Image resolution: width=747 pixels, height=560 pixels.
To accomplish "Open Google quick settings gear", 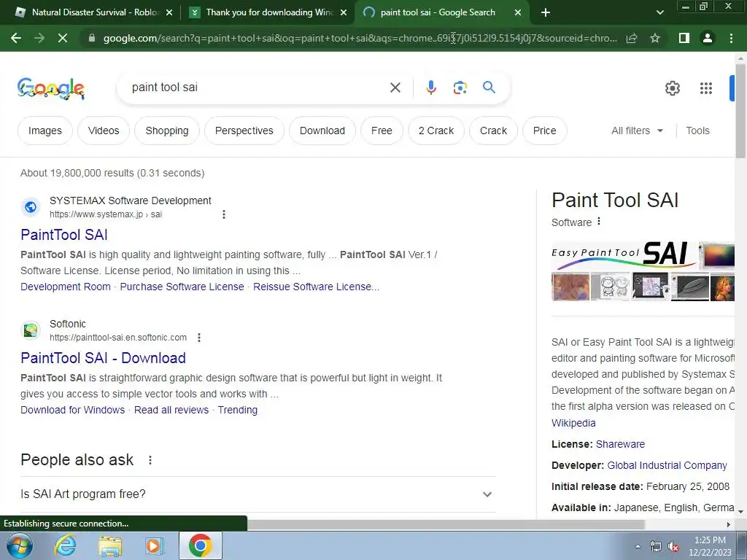I will (672, 88).
